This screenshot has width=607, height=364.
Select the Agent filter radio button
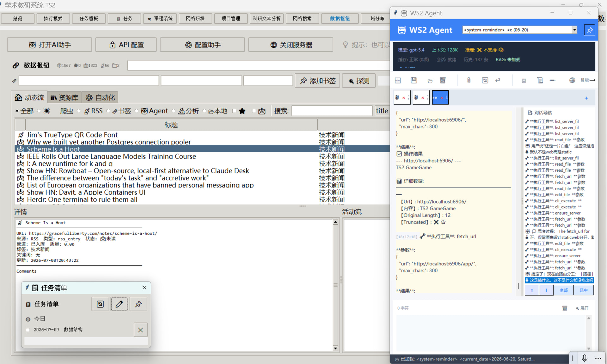coord(137,111)
